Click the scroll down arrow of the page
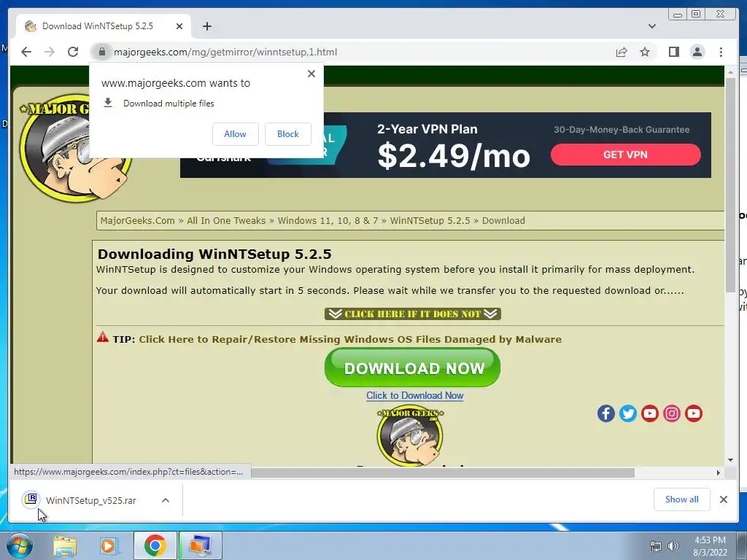 (731, 460)
